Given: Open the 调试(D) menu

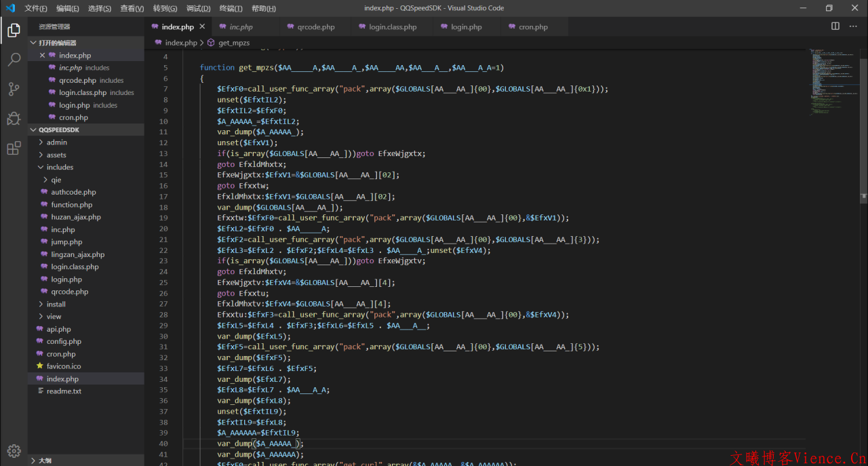Looking at the screenshot, I should [198, 8].
